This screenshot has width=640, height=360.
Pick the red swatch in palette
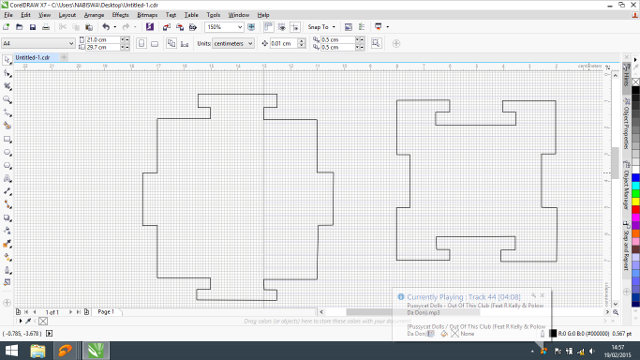tap(636, 209)
